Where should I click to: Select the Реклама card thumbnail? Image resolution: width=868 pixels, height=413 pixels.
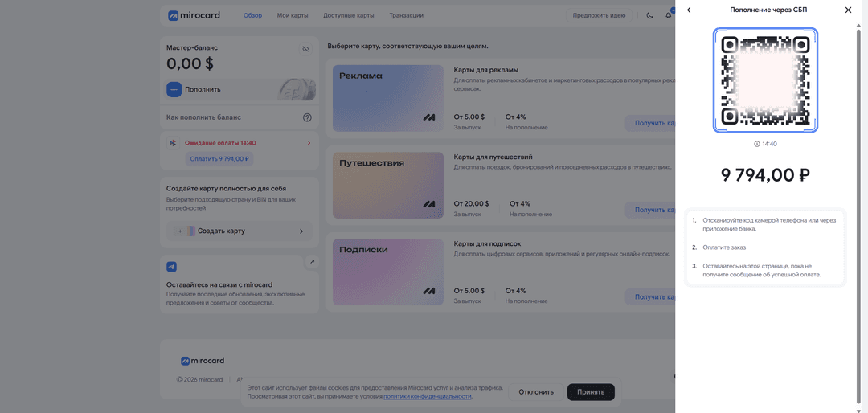[388, 98]
